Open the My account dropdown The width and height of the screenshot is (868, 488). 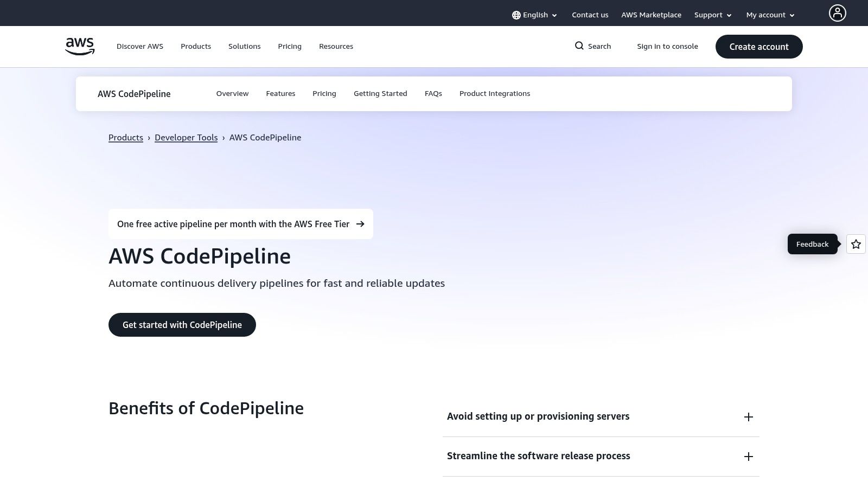770,15
